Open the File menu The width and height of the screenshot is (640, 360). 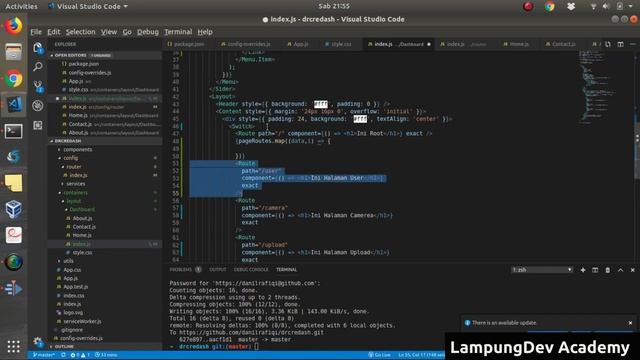point(36,32)
